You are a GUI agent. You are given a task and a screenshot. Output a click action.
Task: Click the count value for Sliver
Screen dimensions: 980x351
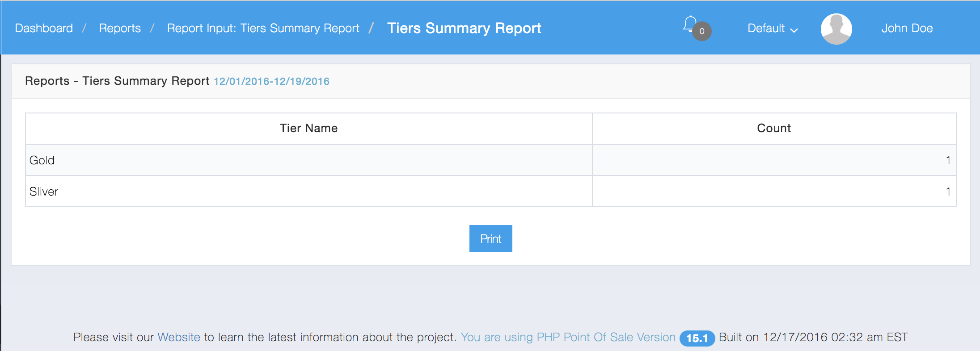(948, 192)
